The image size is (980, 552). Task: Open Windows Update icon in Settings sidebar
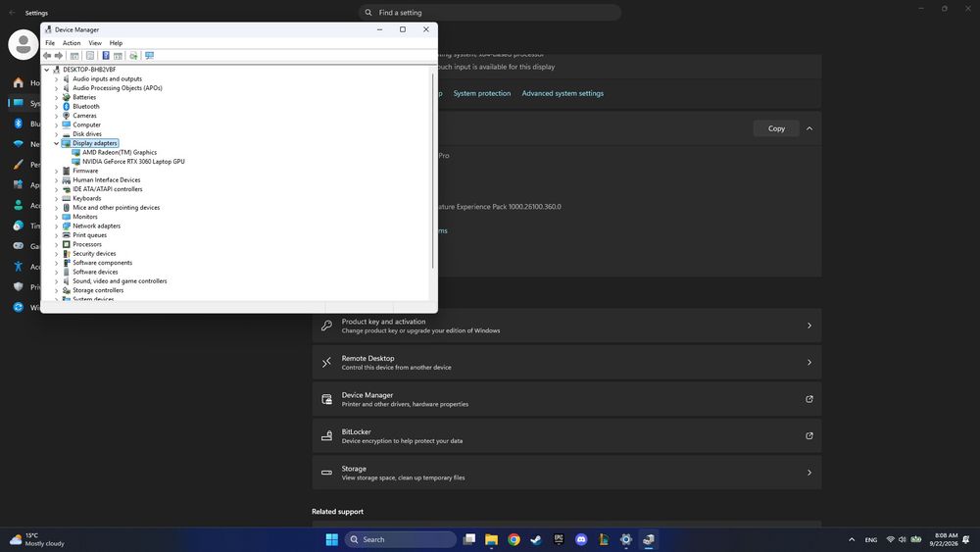[x=18, y=307]
